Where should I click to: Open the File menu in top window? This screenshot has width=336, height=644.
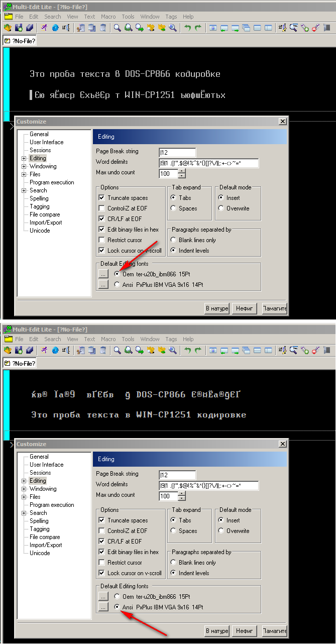pos(19,17)
